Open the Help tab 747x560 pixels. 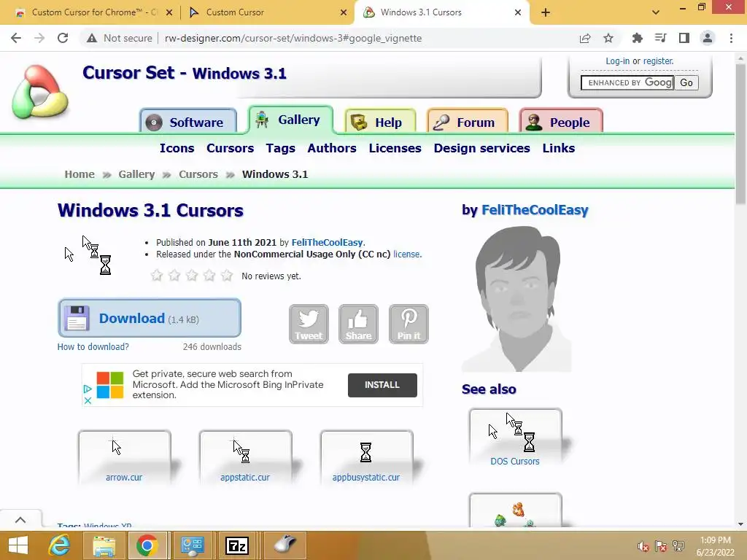[x=379, y=122]
